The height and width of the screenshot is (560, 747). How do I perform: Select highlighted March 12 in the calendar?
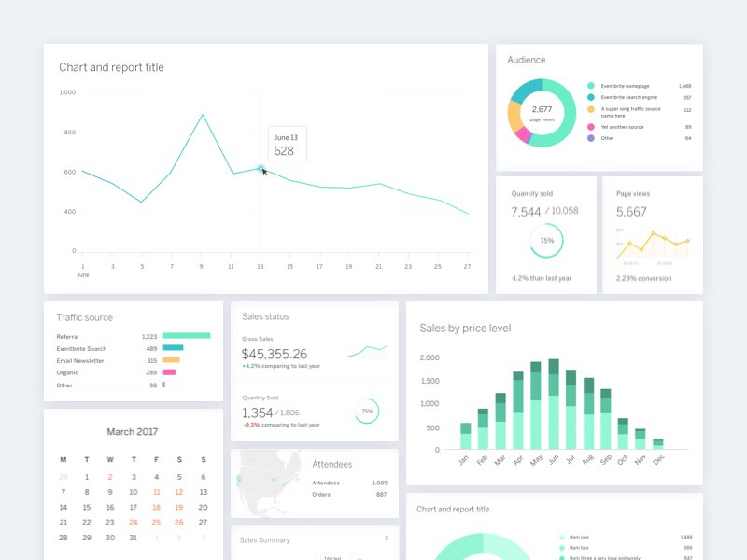(179, 492)
